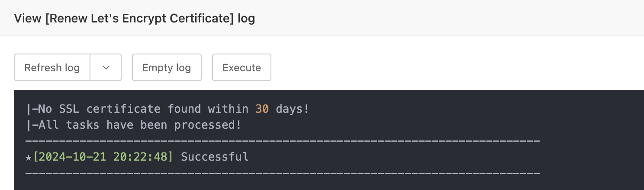Image resolution: width=644 pixels, height=190 pixels.
Task: Expand the chevron dropdown beside Refresh log
Action: coord(106,68)
